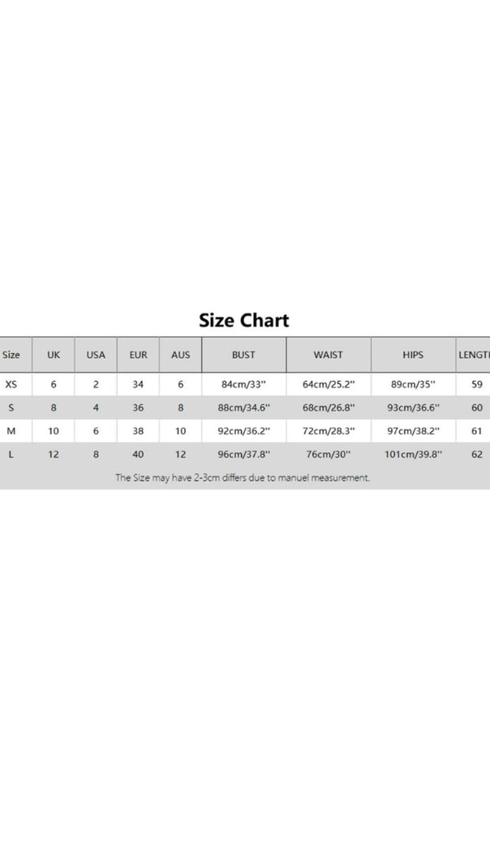This screenshot has height=868, width=490.
Task: Select the HIPS column header
Action: 413,355
